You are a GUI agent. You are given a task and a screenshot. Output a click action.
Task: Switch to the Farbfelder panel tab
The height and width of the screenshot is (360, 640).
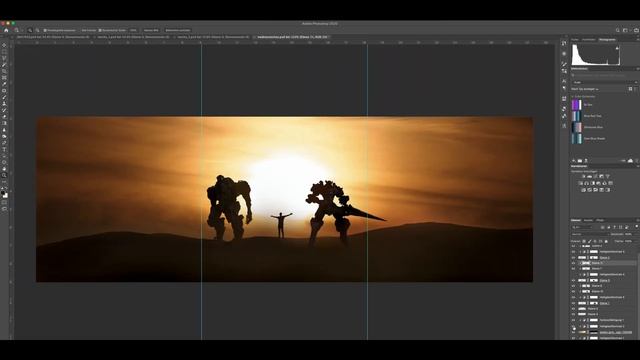588,40
